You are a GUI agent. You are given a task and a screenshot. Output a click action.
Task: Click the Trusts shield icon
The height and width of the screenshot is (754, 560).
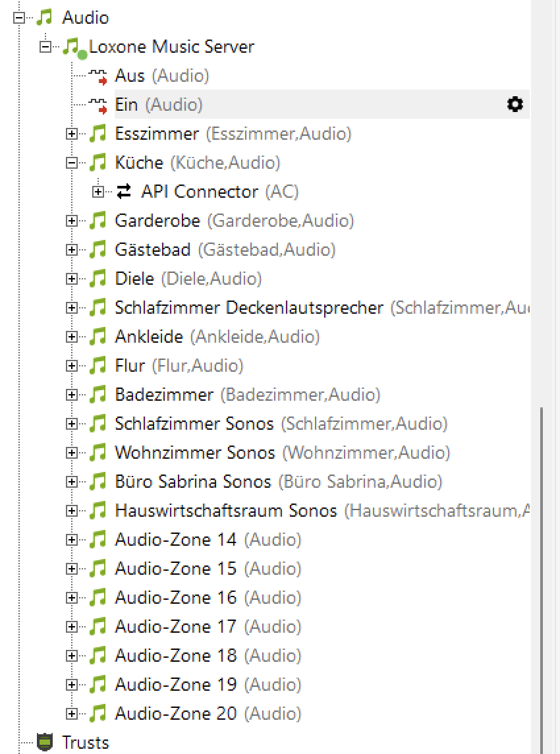45,742
